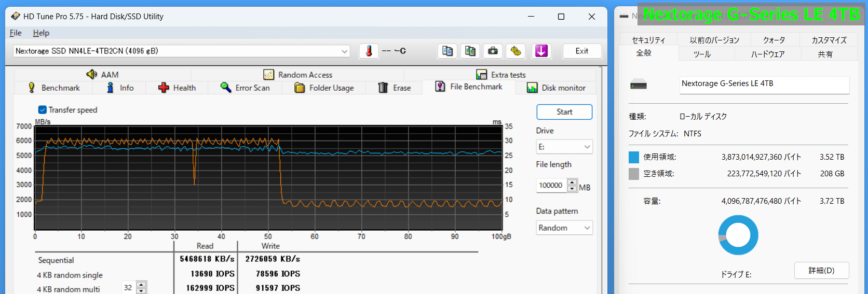
Task: Switch to the Health tab
Action: [x=177, y=88]
